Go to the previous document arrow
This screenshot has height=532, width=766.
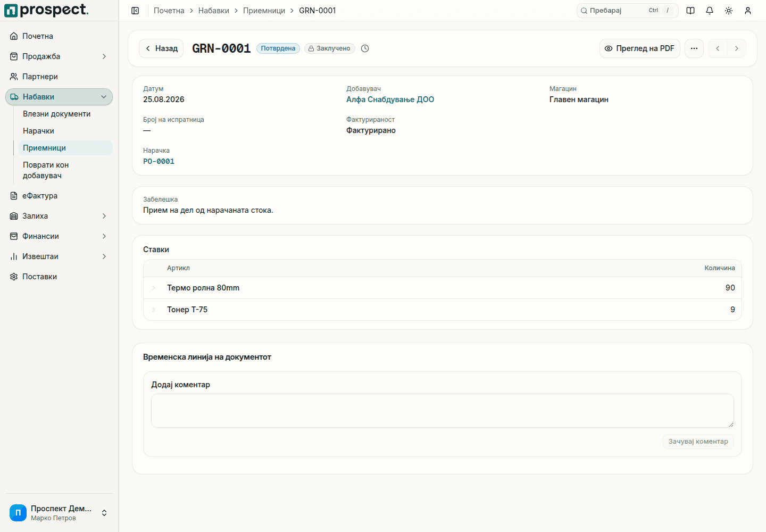[x=718, y=48]
